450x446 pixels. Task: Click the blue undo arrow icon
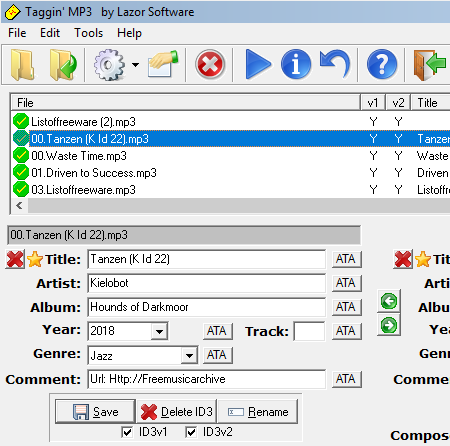[335, 64]
